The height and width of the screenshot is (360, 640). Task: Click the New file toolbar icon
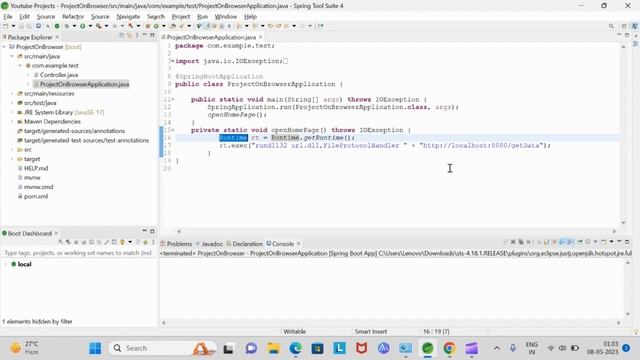(x=5, y=26)
